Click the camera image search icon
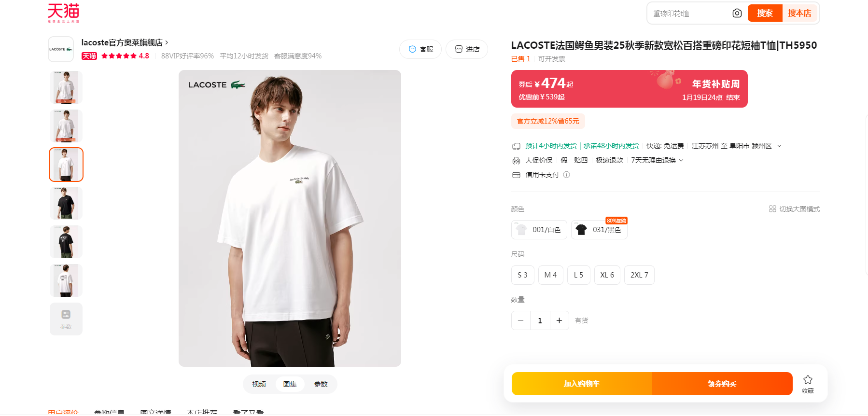The image size is (868, 416). 737,14
